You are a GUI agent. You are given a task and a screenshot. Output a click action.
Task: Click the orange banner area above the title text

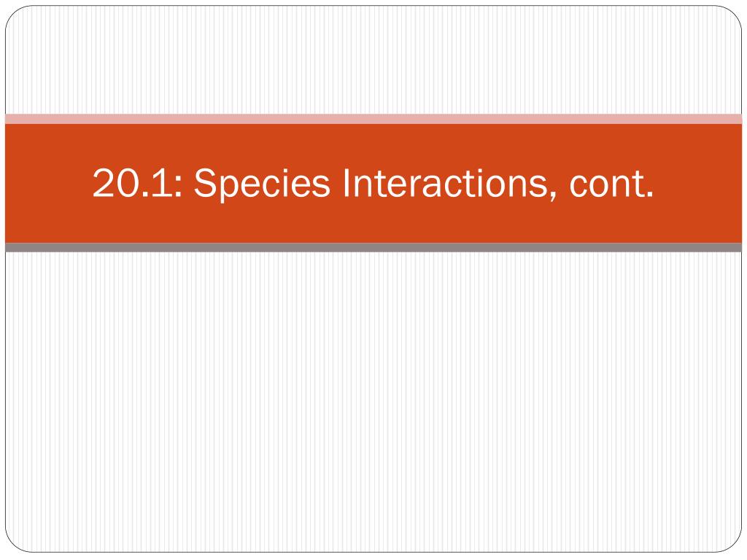click(x=373, y=144)
